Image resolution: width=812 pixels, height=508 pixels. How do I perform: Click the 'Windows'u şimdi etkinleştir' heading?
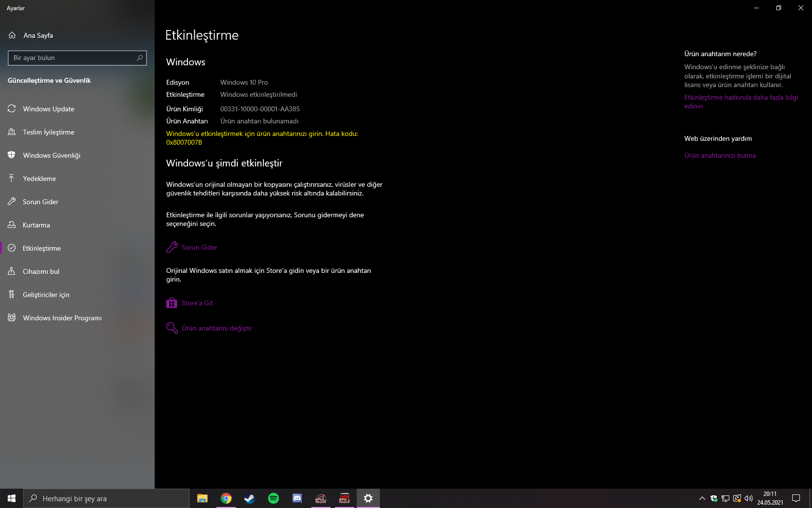[224, 163]
